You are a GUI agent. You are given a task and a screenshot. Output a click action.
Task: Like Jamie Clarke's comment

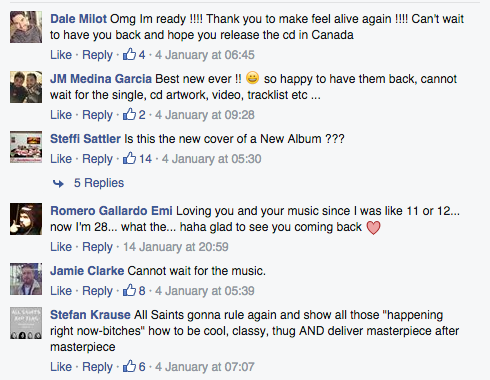click(61, 291)
